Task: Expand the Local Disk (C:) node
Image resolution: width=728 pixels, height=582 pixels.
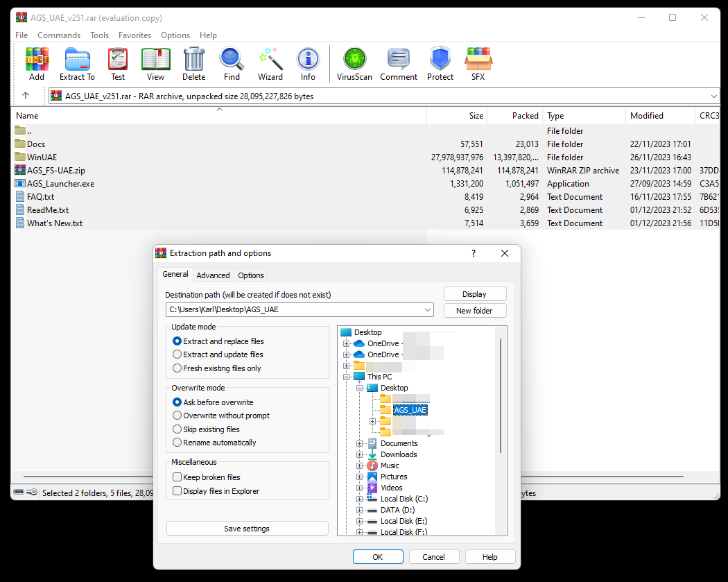Action: [359, 499]
